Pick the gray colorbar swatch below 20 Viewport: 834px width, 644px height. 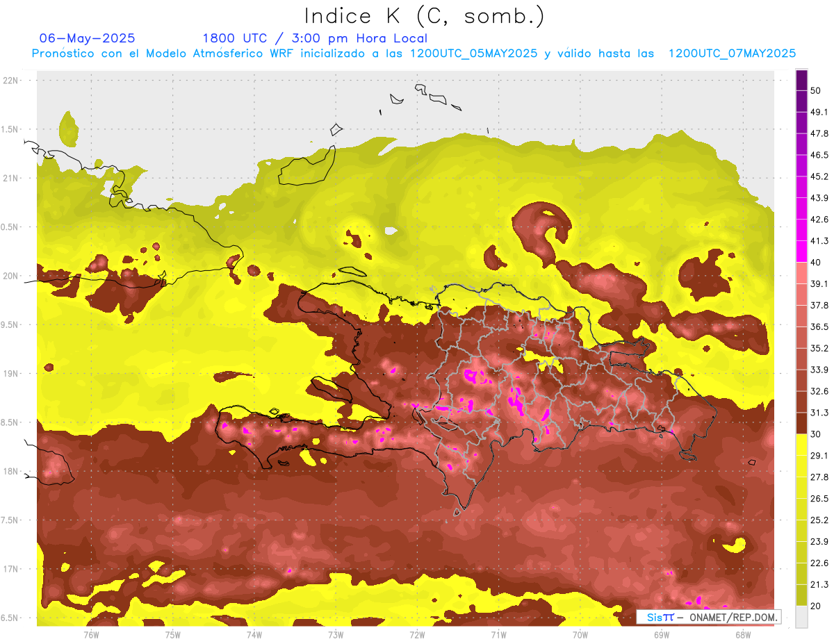[801, 617]
